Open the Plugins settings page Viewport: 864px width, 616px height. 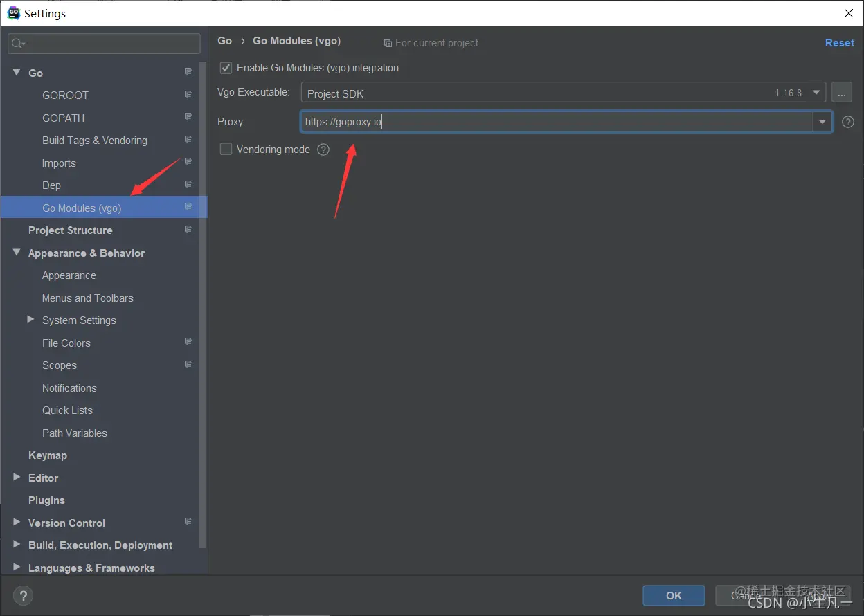(x=46, y=500)
